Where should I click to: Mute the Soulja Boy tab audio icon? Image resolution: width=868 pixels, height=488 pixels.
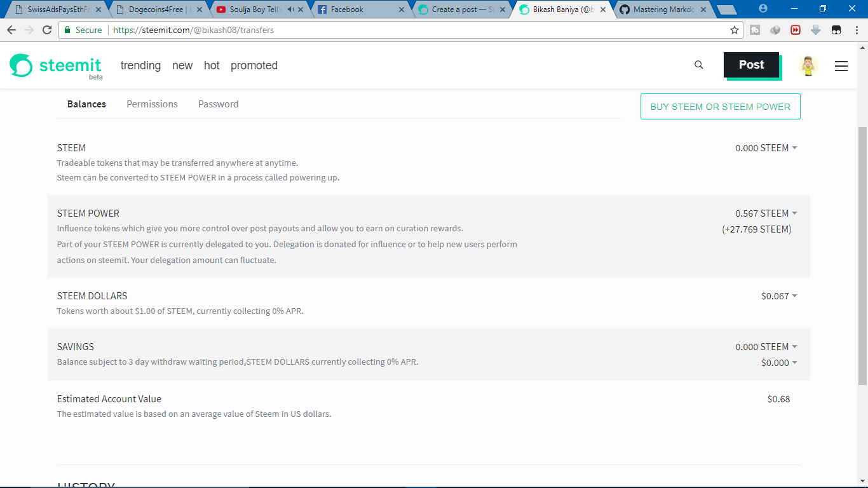(x=291, y=10)
